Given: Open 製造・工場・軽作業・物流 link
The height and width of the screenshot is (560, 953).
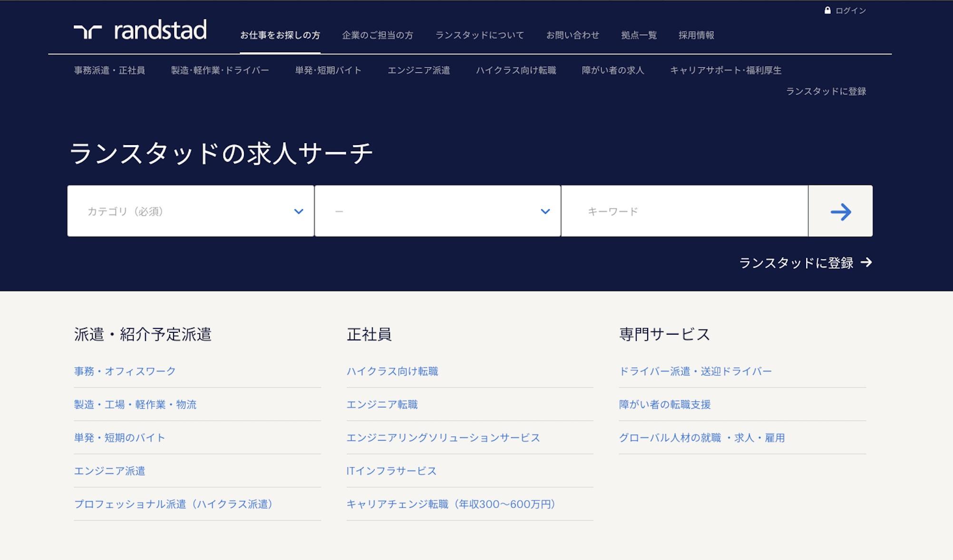Looking at the screenshot, I should point(135,405).
